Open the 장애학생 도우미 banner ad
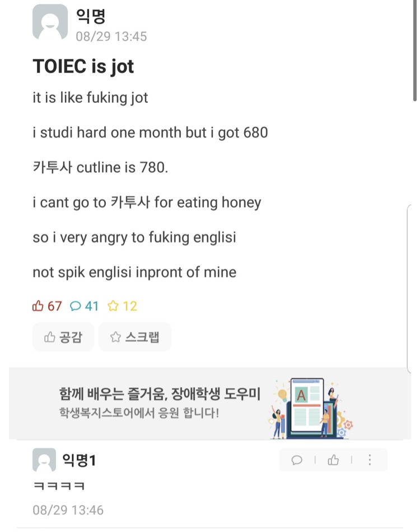This screenshot has height=532, width=420. (x=210, y=403)
